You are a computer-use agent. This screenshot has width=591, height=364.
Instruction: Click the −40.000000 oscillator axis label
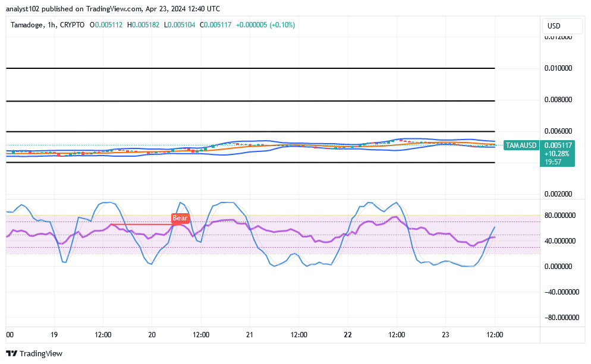point(562,292)
